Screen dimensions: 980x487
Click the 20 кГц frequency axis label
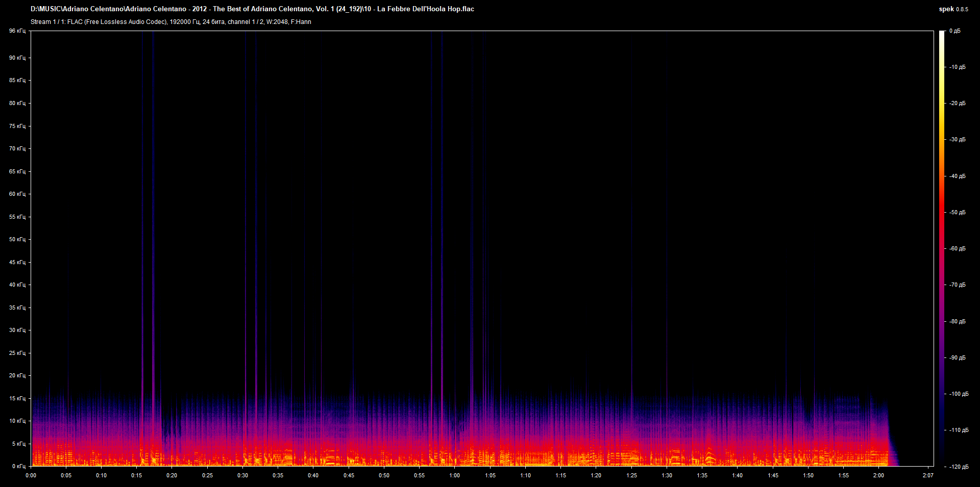pyautogui.click(x=17, y=375)
